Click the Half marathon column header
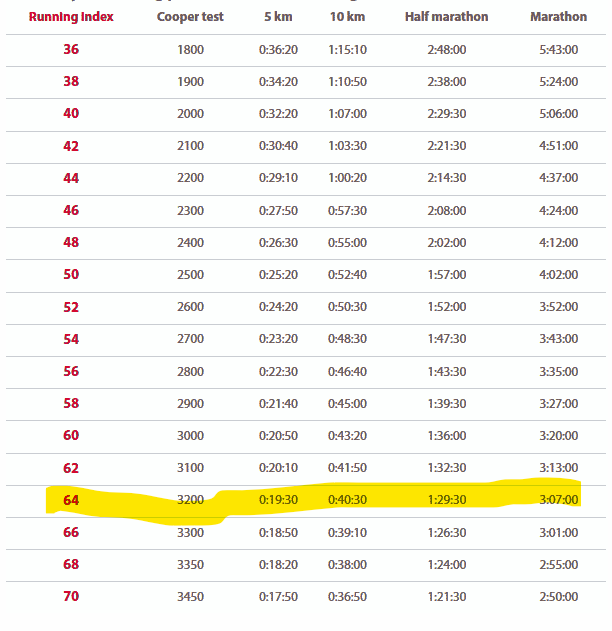The width and height of the screenshot is (612, 631). (x=446, y=17)
